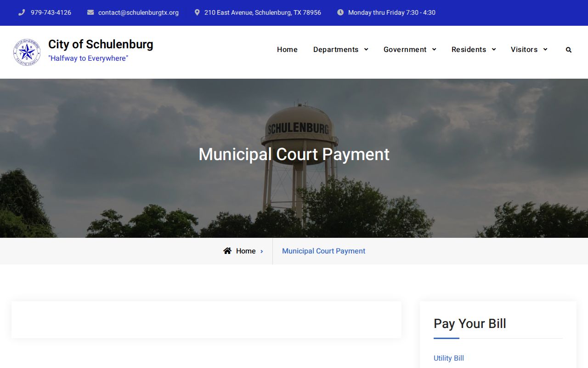Open search with the magnifier icon
Image resolution: width=588 pixels, height=368 pixels.
[x=569, y=50]
